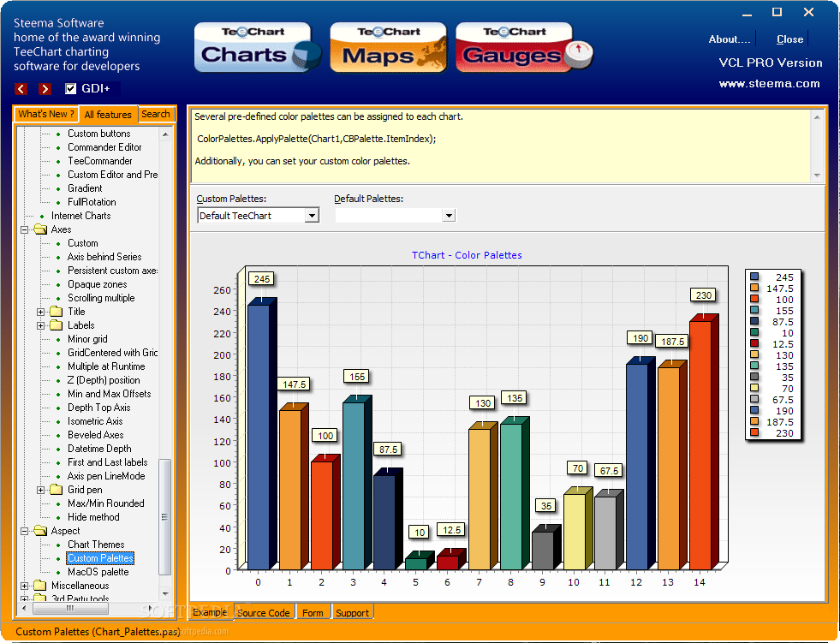The height and width of the screenshot is (643, 840).
Task: Click legend color swatch for 230
Action: (x=754, y=432)
